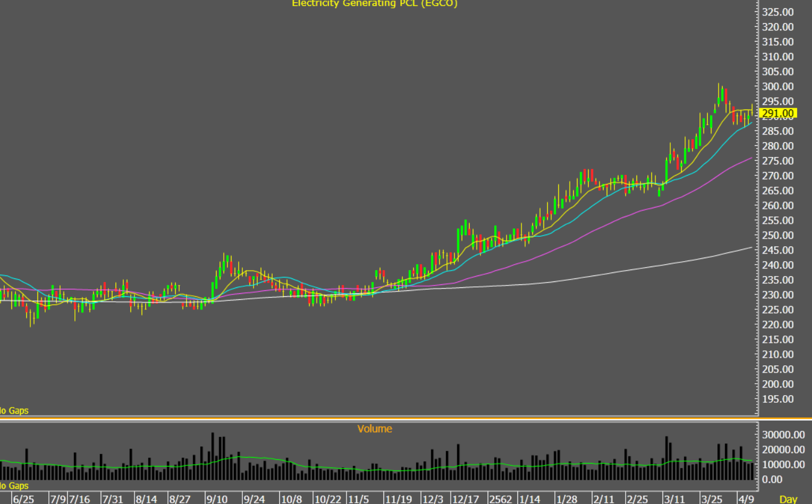This screenshot has height=504, width=812.
Task: Click the 9/24 date on the time axis
Action: point(254,499)
